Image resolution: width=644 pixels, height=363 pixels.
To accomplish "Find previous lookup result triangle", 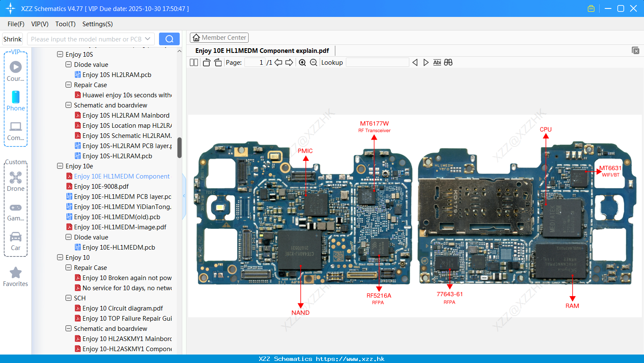I will (x=415, y=62).
